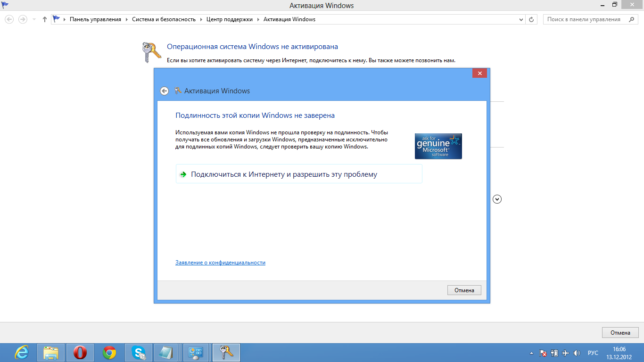Click the heading Подлинность этой копии Windows не заверена

pyautogui.click(x=255, y=115)
